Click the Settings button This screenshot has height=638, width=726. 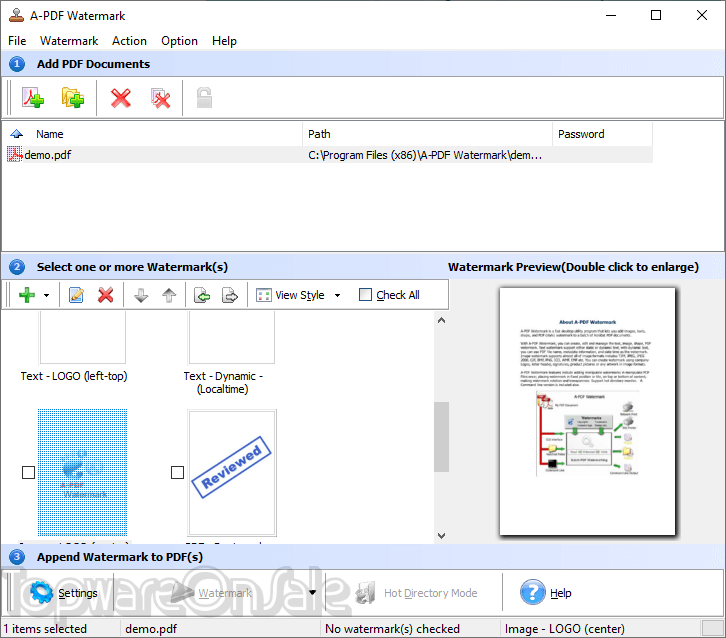(63, 593)
